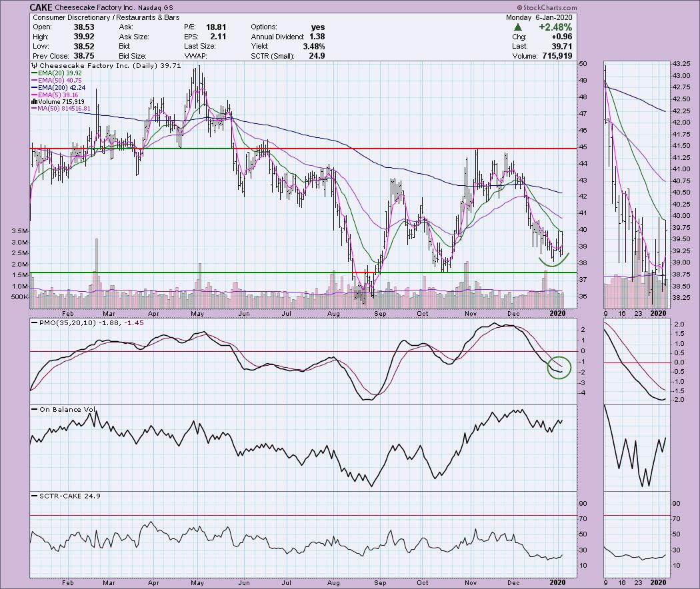The width and height of the screenshot is (700, 589).
Task: Select the Open value 38.53
Action: click(x=84, y=27)
